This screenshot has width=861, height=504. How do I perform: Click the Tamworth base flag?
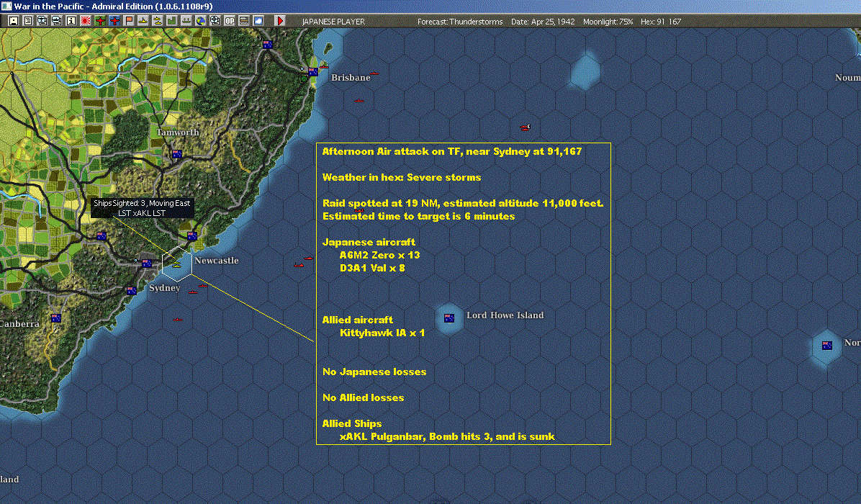(x=177, y=154)
